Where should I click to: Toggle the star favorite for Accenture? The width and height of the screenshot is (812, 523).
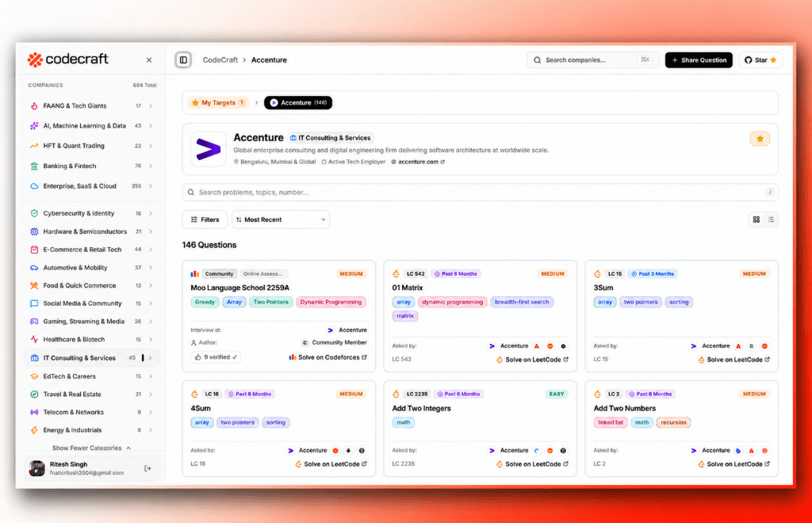click(x=760, y=139)
